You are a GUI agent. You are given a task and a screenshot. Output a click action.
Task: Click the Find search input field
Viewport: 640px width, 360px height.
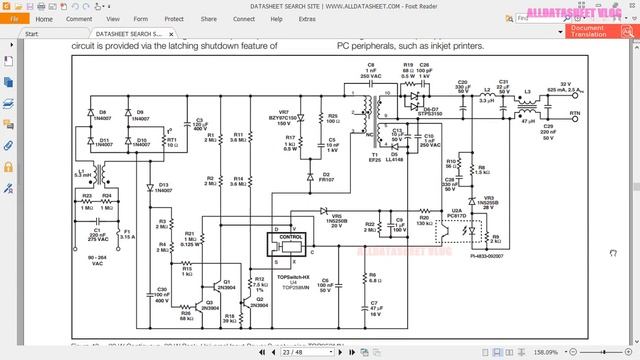coord(539,18)
